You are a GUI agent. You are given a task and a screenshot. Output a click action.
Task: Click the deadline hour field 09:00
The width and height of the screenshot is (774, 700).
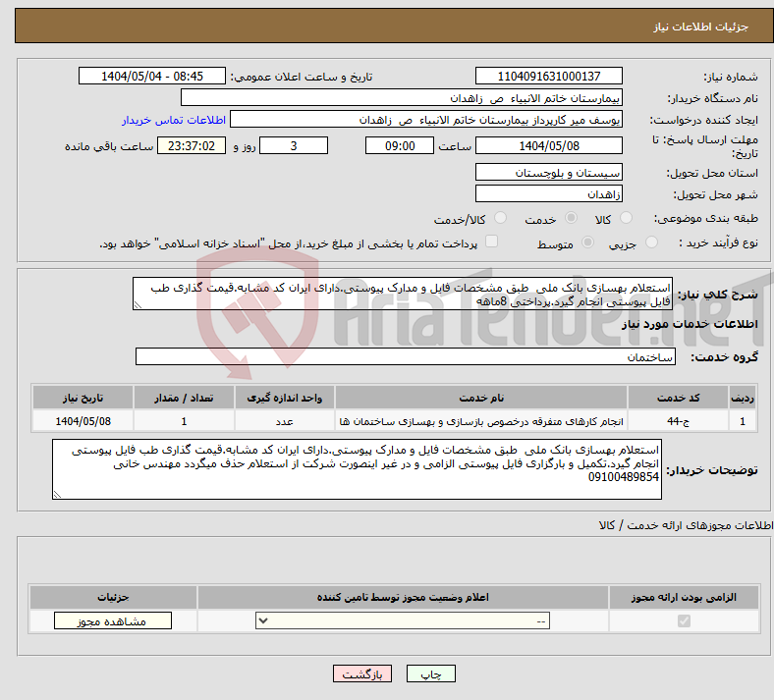400,145
